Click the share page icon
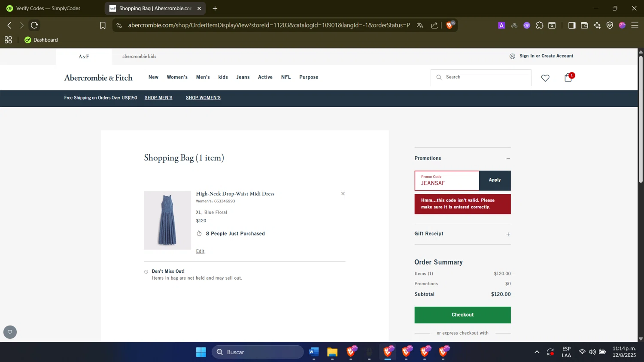The width and height of the screenshot is (644, 362). [434, 25]
